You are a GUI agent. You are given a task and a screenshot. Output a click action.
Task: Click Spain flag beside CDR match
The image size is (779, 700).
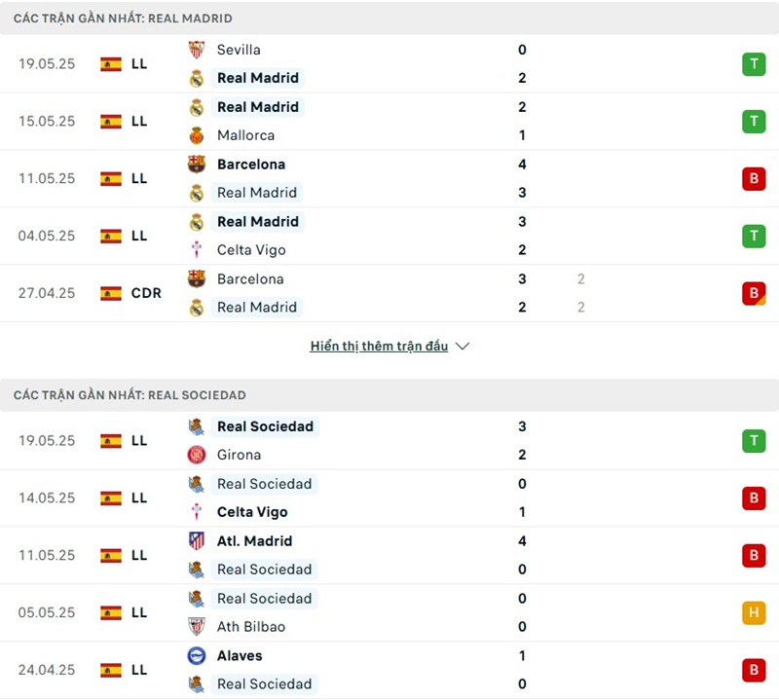click(111, 293)
